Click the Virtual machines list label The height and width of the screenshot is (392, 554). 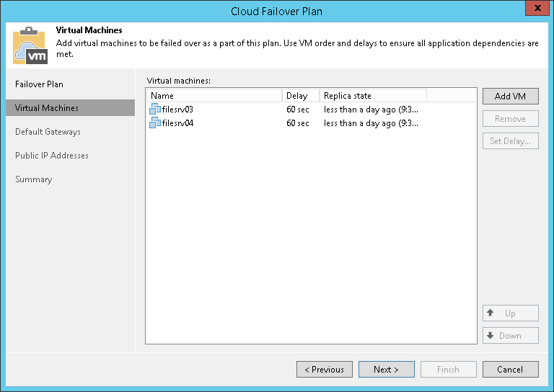pos(178,81)
